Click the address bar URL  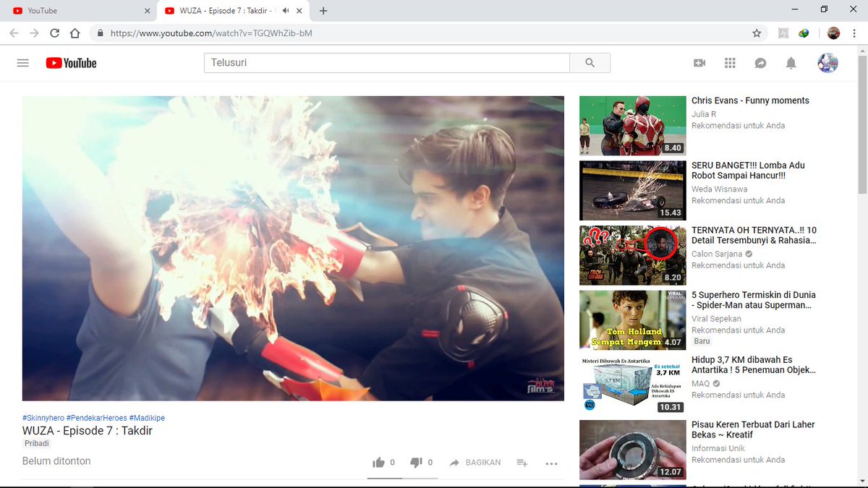(211, 33)
